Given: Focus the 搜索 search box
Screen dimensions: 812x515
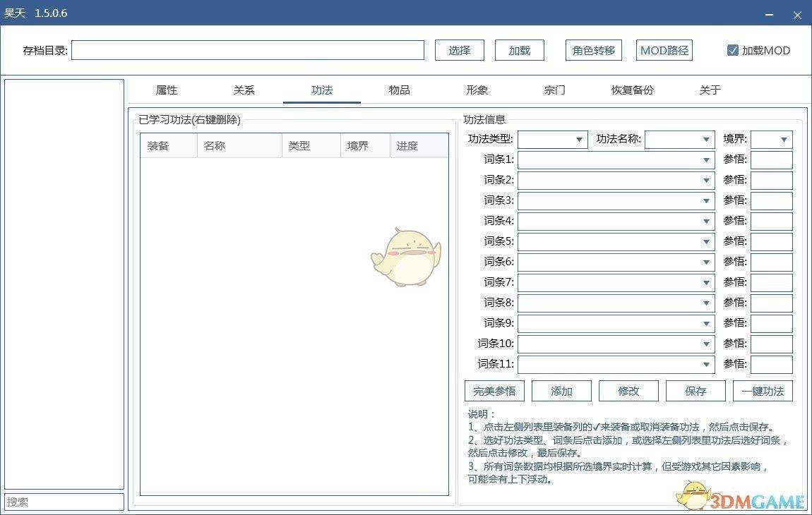Looking at the screenshot, I should click(x=64, y=502).
